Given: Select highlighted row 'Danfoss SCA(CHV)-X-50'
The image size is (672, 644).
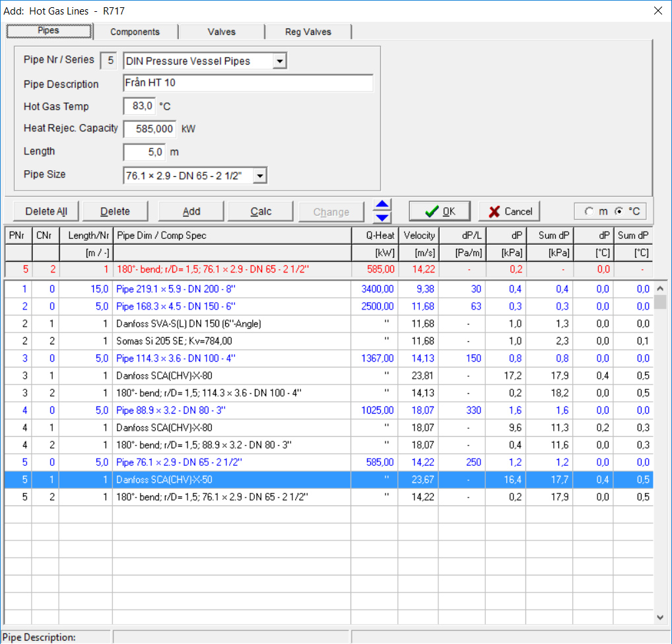Looking at the screenshot, I should [329, 480].
